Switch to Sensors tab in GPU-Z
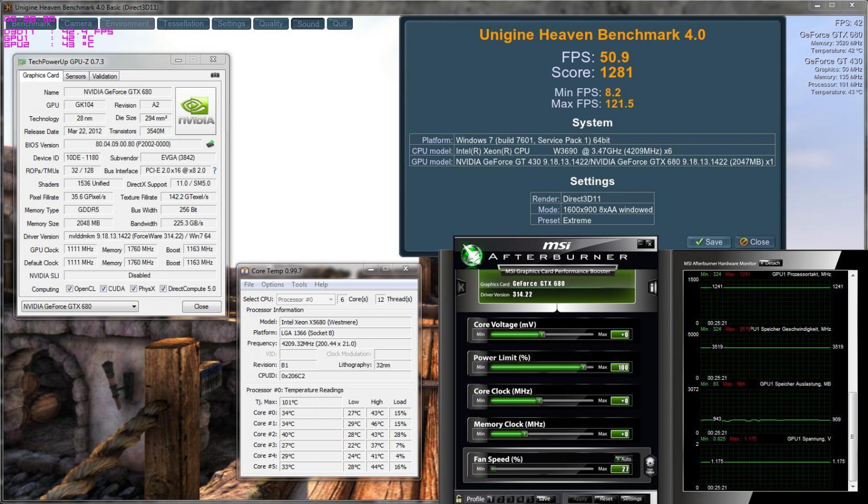Viewport: 868px width, 504px height. tap(76, 76)
